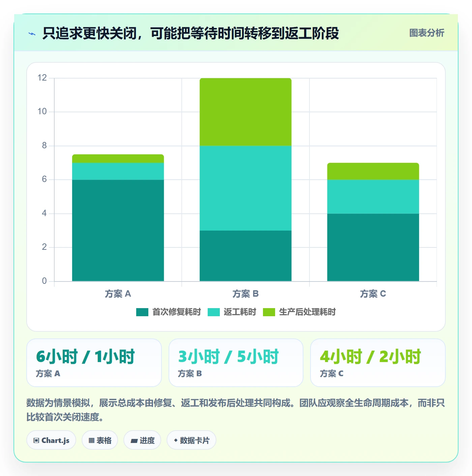The width and height of the screenshot is (472, 476).
Task: Toggle the 首次修复耗时 legend entry
Action: click(168, 312)
